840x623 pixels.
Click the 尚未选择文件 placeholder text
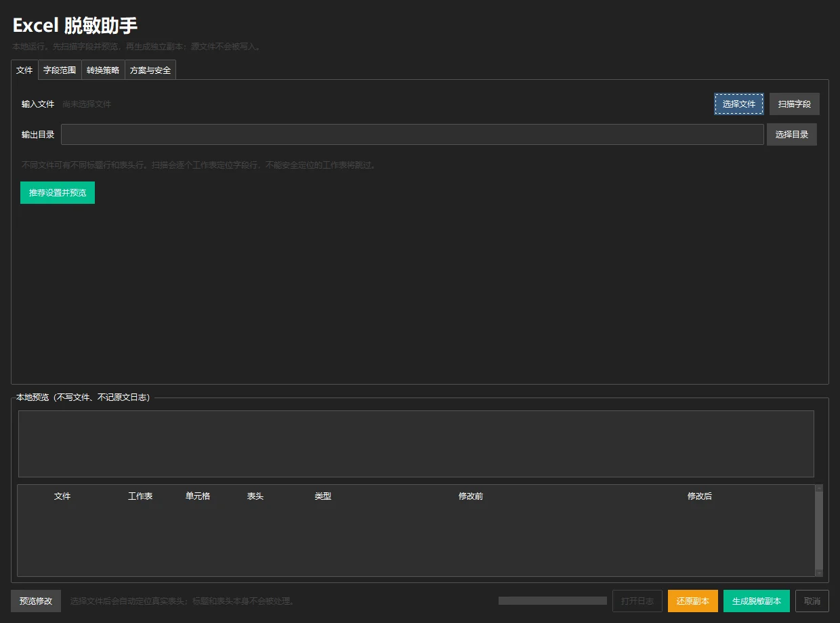coord(87,104)
